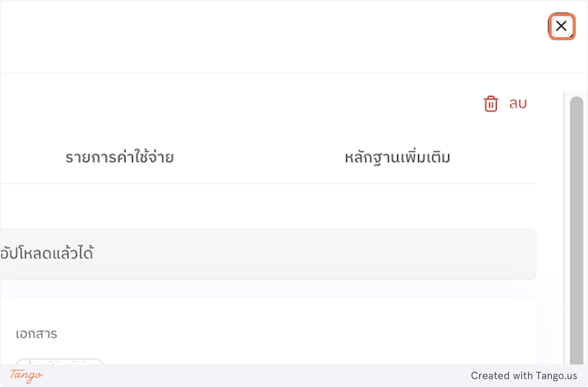Open the หลักฐานเพิ่มเติม tab
Viewport: 588px width, 387px height.
(397, 157)
